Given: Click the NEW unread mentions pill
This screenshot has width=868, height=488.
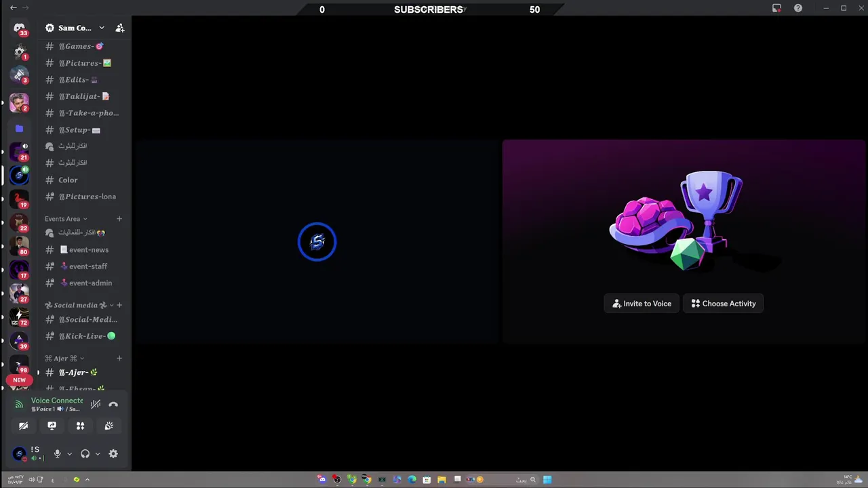Looking at the screenshot, I should pos(19,380).
